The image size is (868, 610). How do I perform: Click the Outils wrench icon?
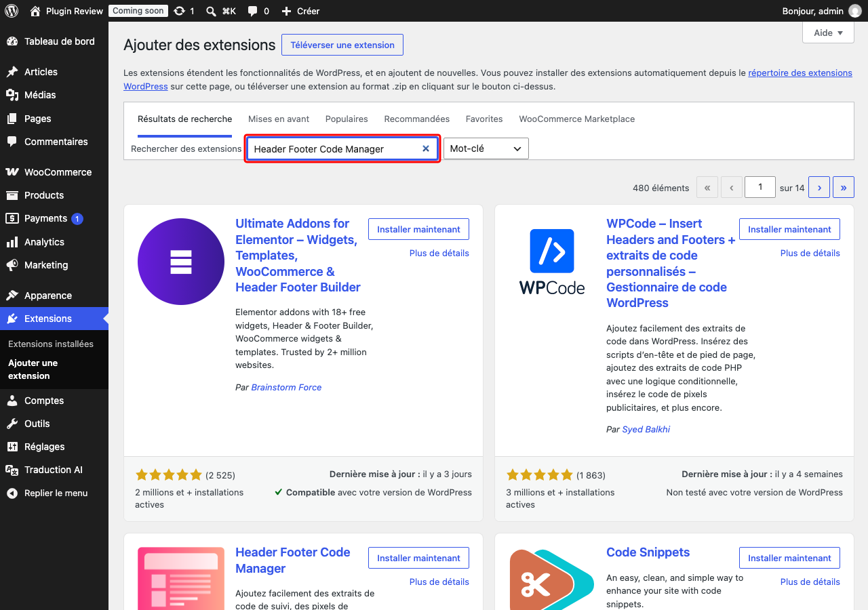coord(12,424)
